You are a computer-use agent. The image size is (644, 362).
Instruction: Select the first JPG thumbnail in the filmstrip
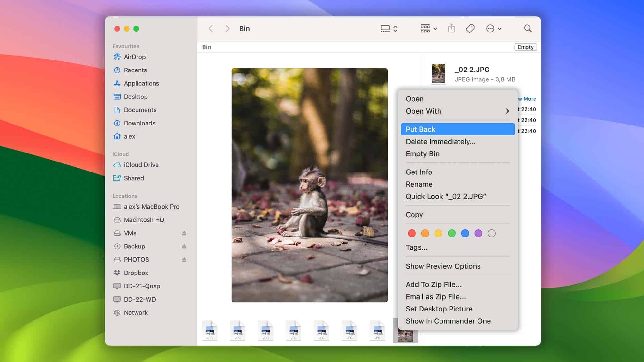click(x=210, y=331)
